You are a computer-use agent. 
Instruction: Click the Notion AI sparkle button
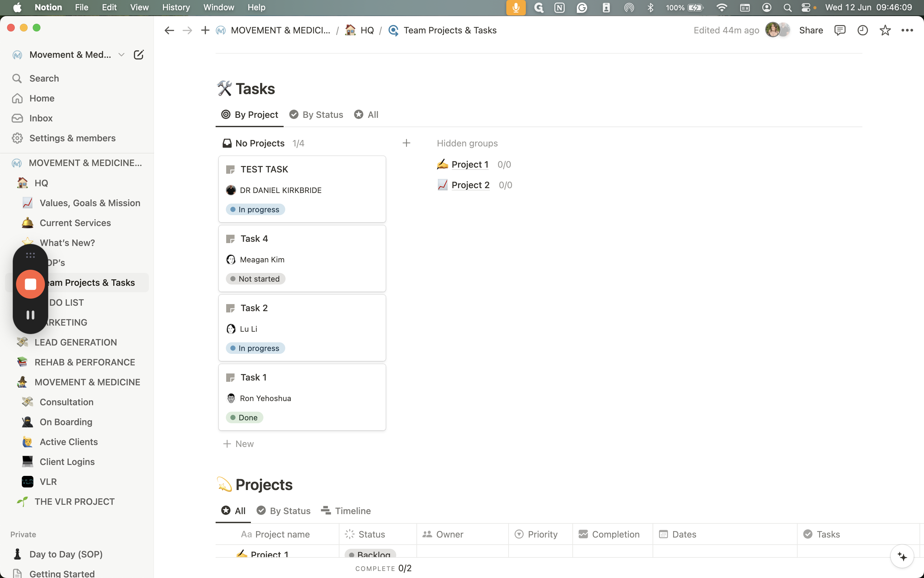[902, 556]
